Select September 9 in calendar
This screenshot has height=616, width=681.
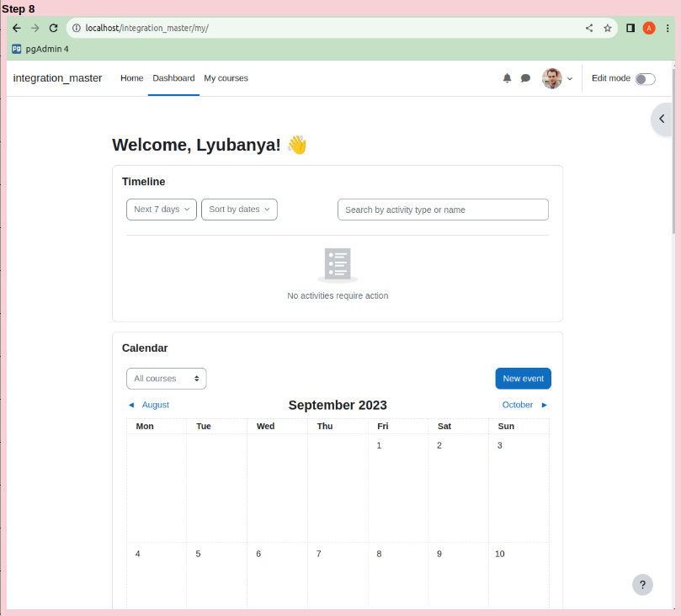(439, 554)
